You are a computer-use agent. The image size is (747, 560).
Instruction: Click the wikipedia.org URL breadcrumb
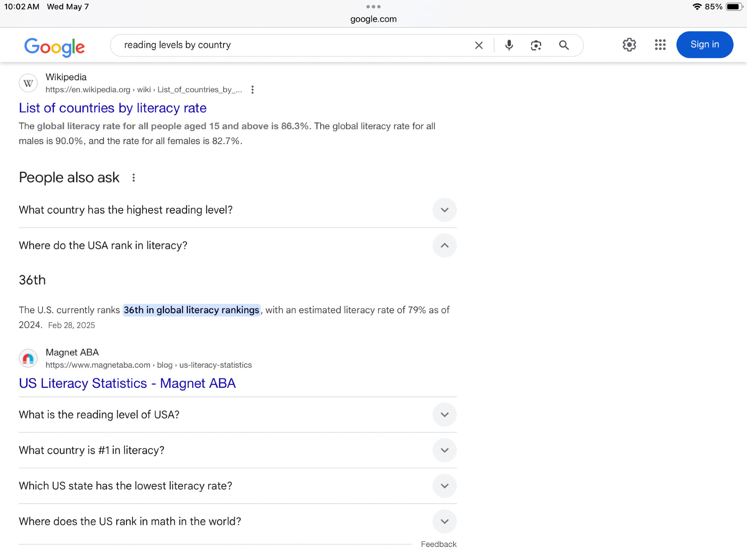click(144, 90)
